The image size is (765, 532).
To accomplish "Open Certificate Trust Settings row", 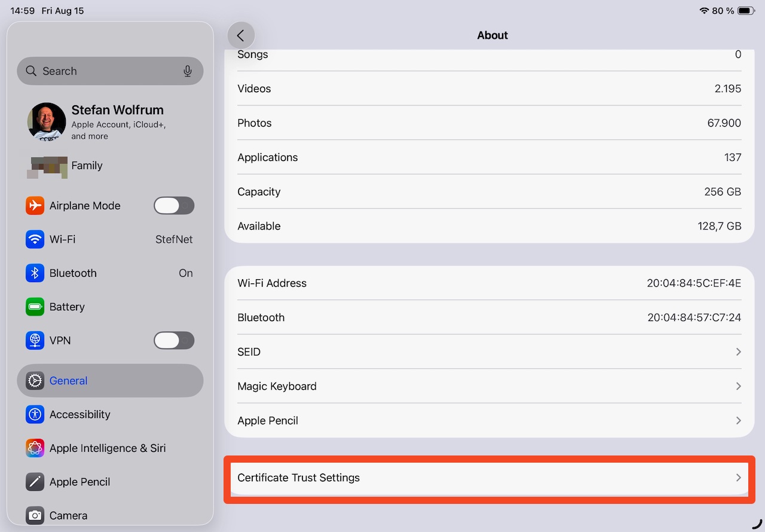I will (x=489, y=478).
